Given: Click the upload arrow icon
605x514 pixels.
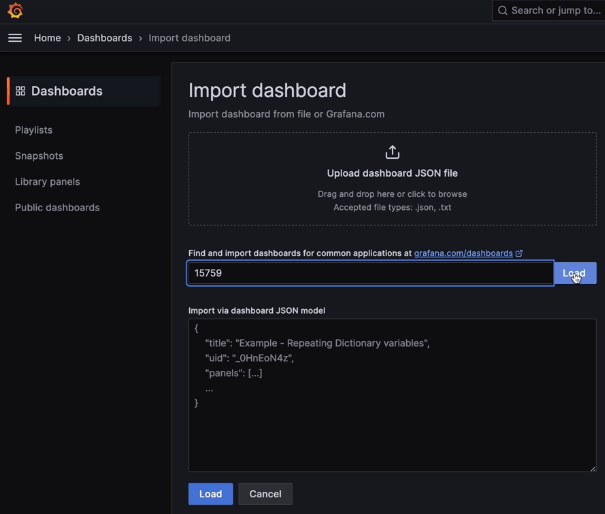Looking at the screenshot, I should click(x=392, y=152).
